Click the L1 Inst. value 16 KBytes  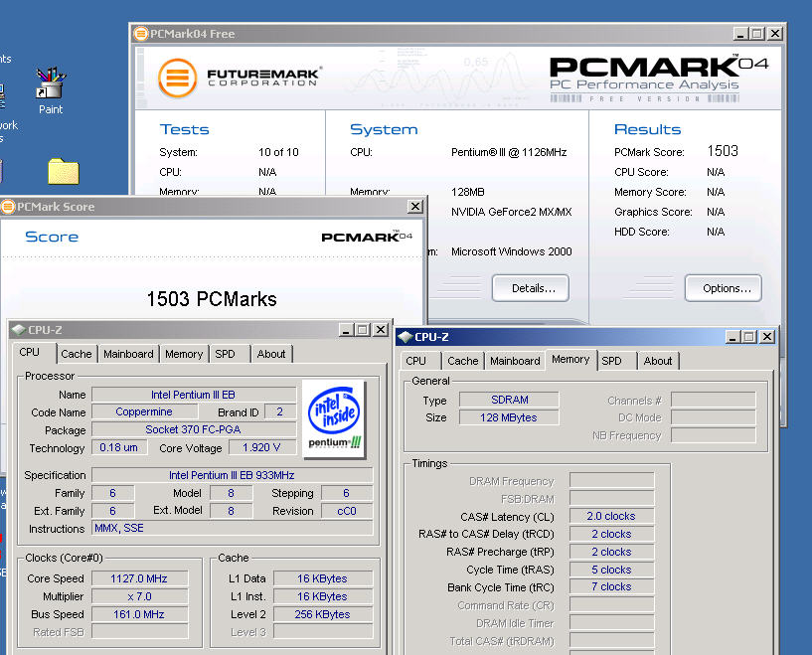point(323,596)
